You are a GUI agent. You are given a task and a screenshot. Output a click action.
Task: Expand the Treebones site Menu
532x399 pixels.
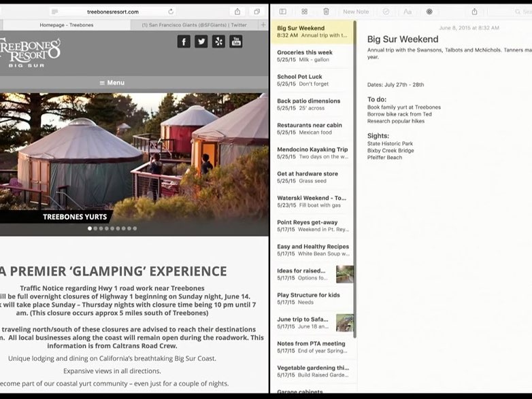coord(112,83)
